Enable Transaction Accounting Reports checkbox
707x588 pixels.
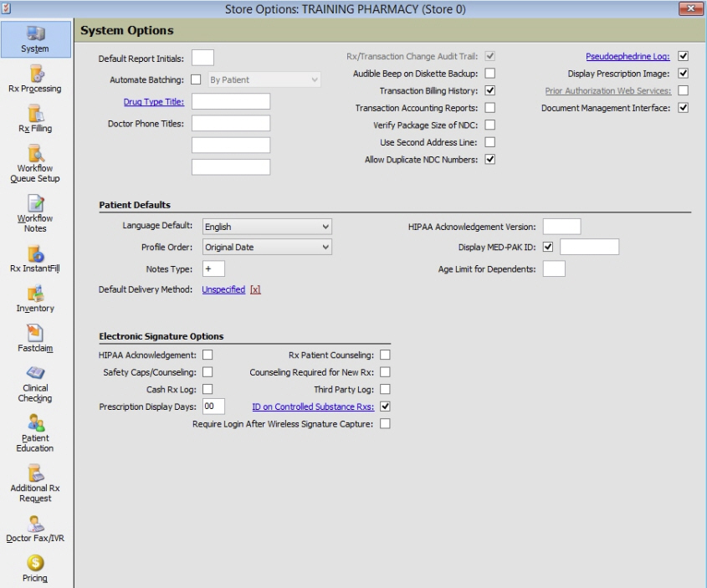coord(490,108)
